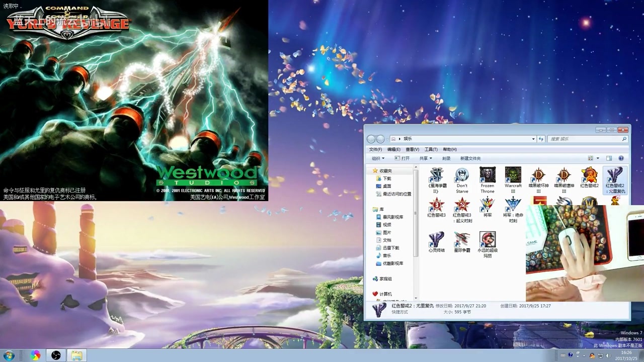Image resolution: width=644 pixels, height=362 pixels.
Task: Open the OBS Studio taskbar icon
Action: pos(56,355)
